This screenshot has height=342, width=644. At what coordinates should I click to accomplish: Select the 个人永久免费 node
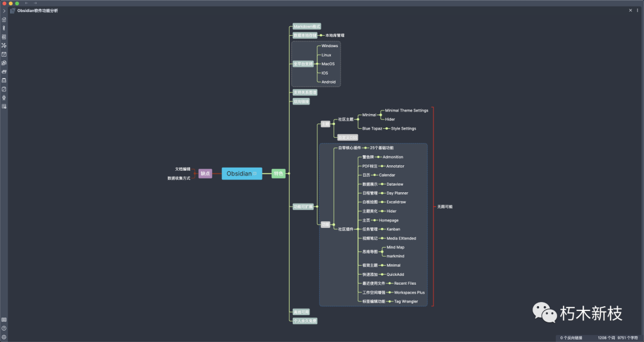pos(305,321)
